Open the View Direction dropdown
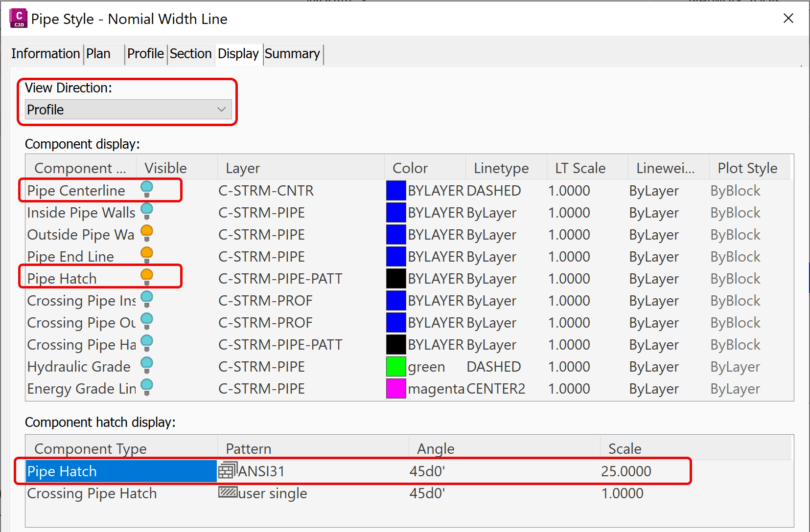810x532 pixels. [128, 110]
